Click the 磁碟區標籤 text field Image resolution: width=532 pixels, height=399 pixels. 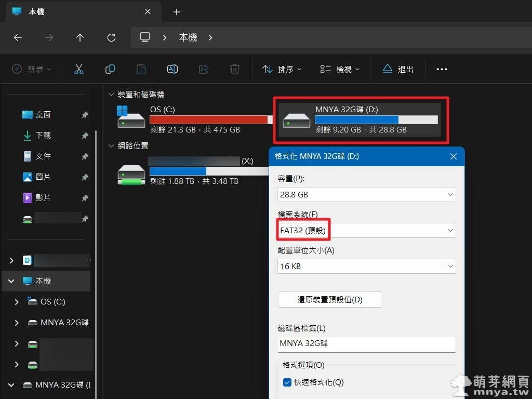click(366, 344)
